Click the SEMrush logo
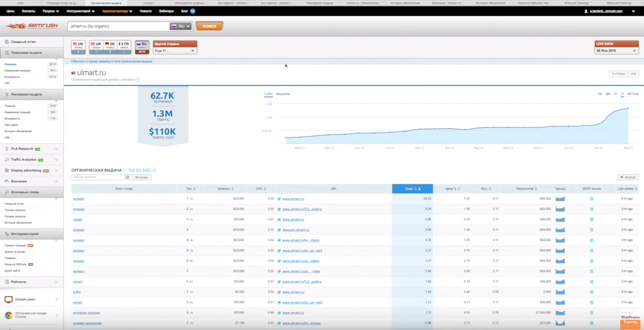 pos(31,26)
